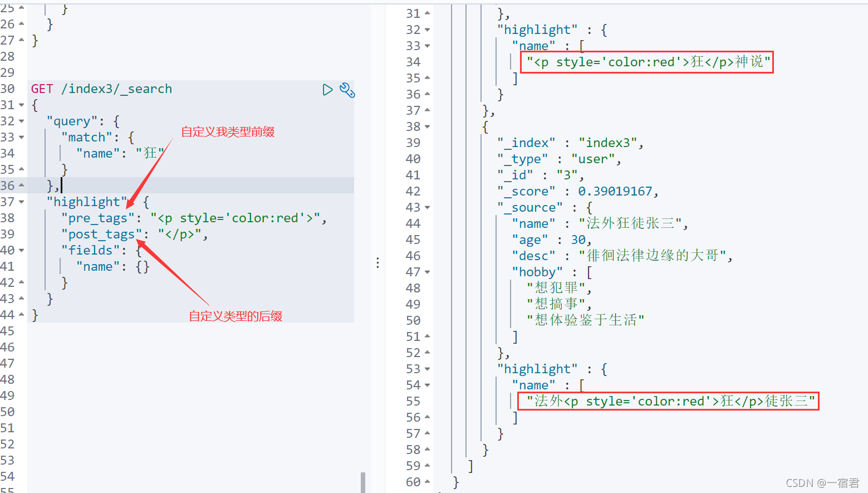Click the name value "法外狂徒张三" in _source

pyautogui.click(x=630, y=224)
